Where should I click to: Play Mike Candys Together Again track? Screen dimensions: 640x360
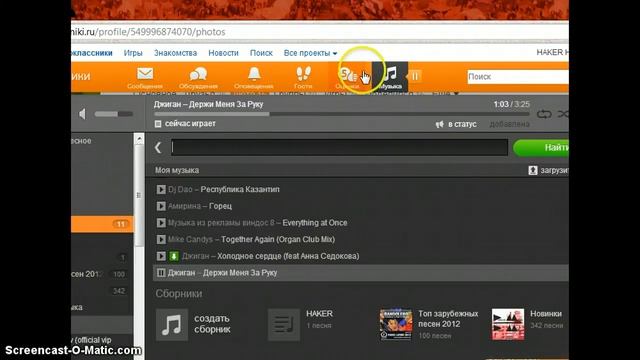[161, 240]
